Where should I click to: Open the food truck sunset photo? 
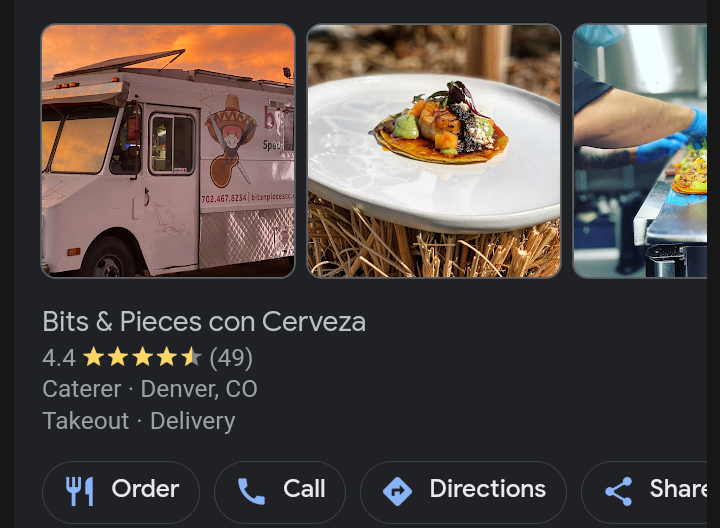point(168,151)
